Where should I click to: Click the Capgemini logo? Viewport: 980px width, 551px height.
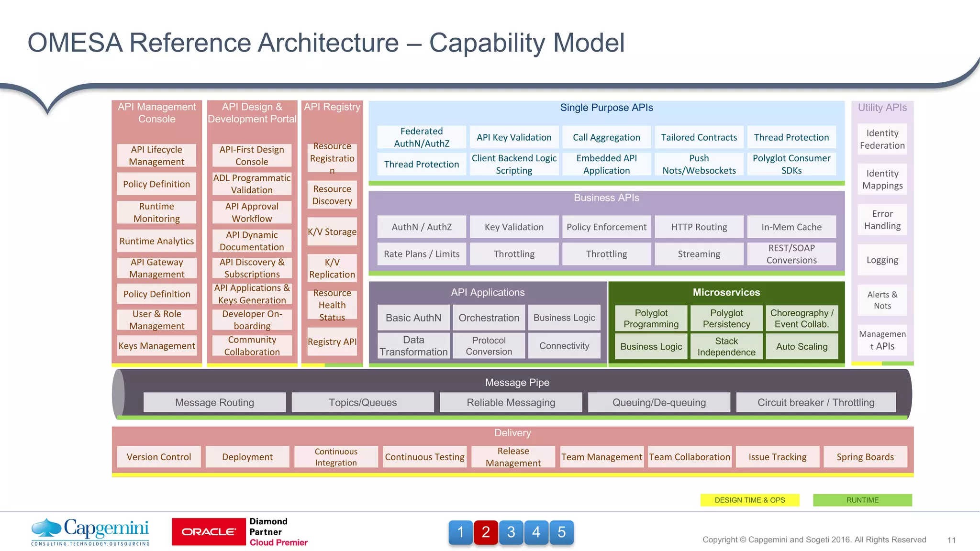[x=90, y=532]
